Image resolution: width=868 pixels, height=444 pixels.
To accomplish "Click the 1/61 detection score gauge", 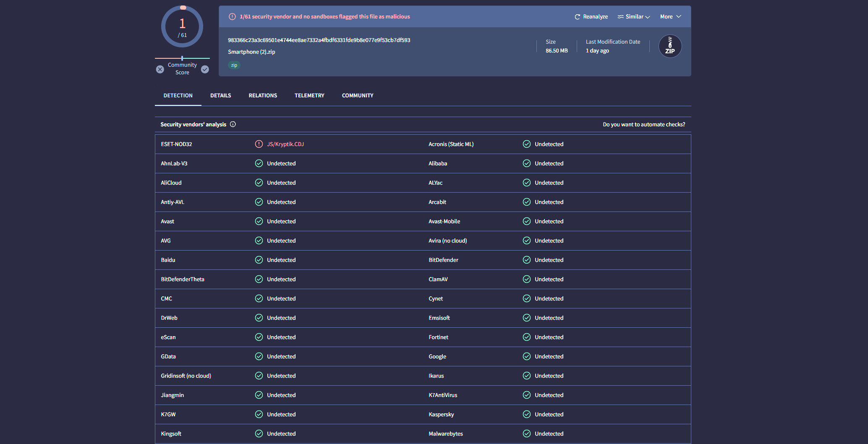I will (x=182, y=26).
